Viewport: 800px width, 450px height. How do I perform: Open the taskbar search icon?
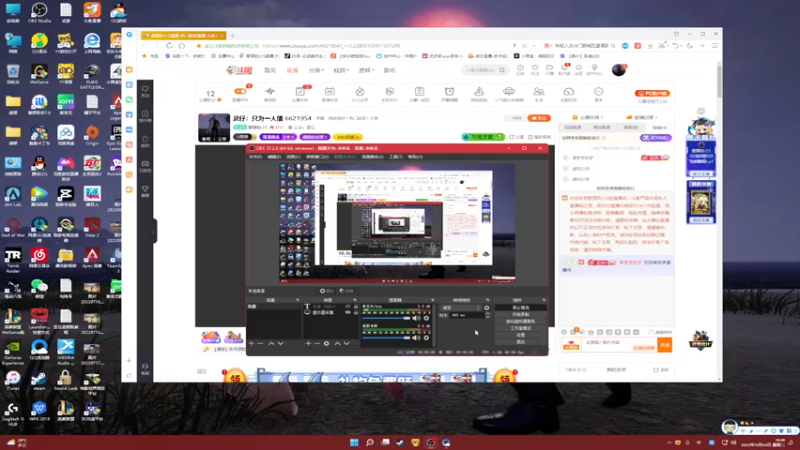369,442
